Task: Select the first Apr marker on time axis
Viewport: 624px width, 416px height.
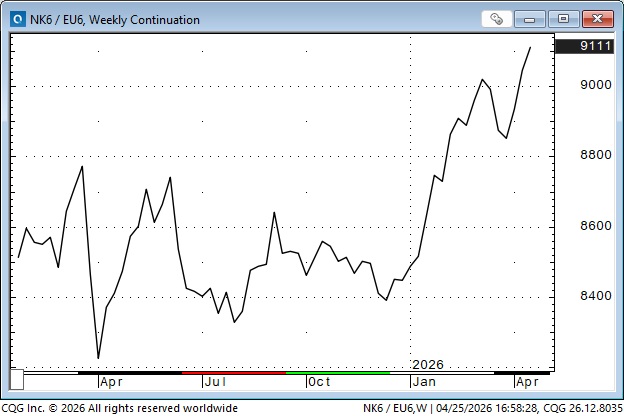Action: pyautogui.click(x=111, y=381)
